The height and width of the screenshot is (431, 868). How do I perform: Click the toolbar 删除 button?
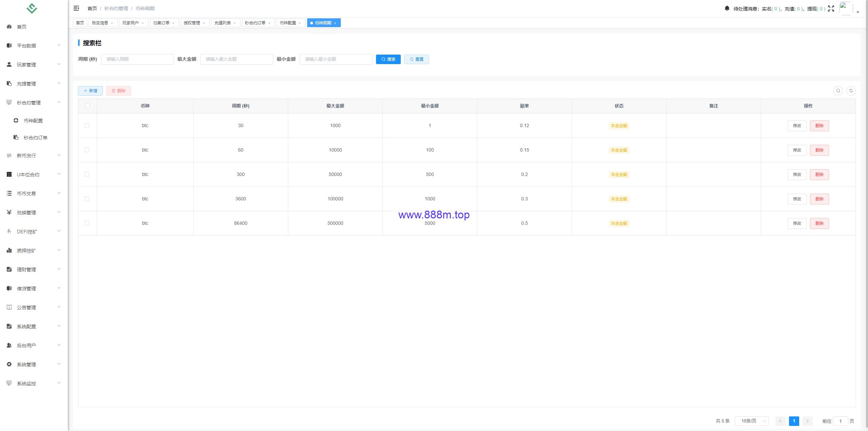[x=118, y=91]
